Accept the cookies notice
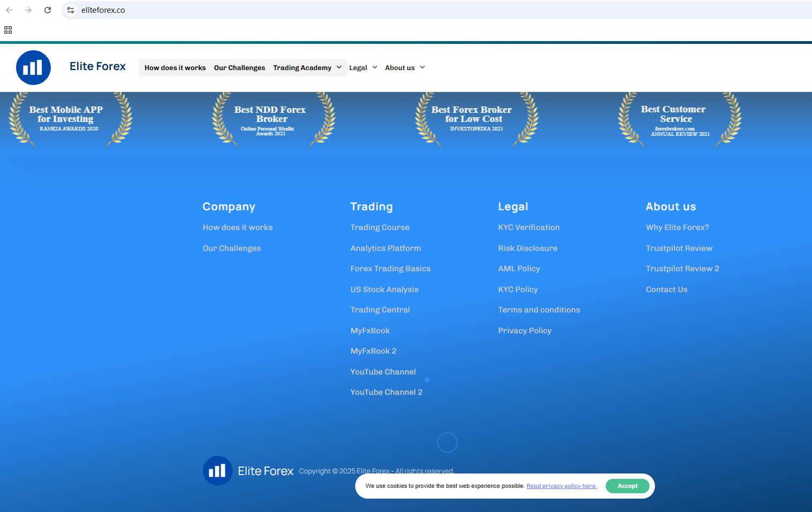Screen dimensions: 812x512 coord(627,486)
